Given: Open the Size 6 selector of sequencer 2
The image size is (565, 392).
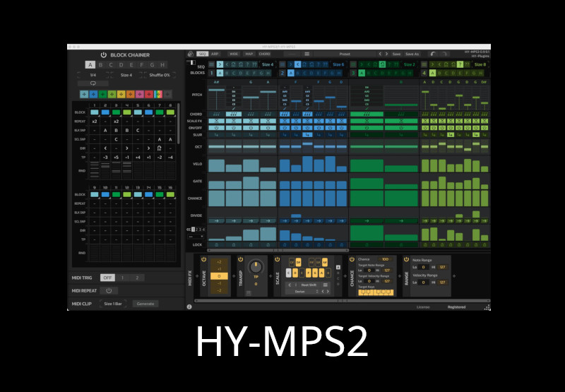Looking at the screenshot, I should 338,64.
